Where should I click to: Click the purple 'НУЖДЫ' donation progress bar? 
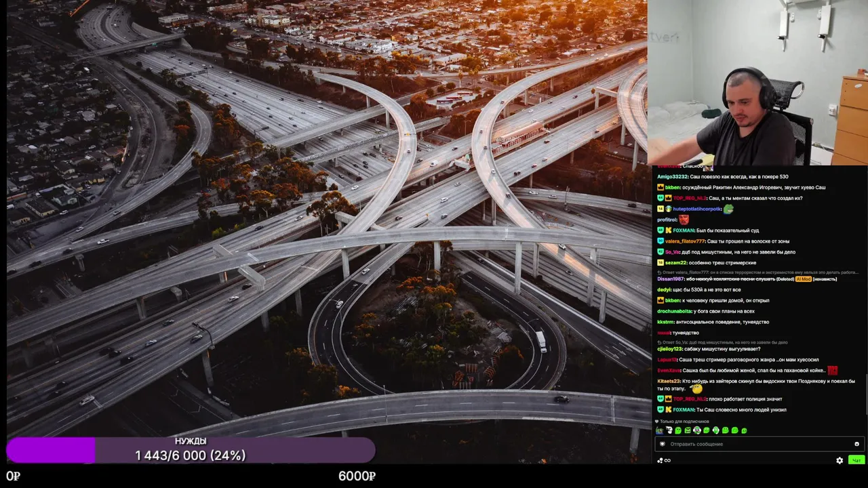(x=191, y=450)
